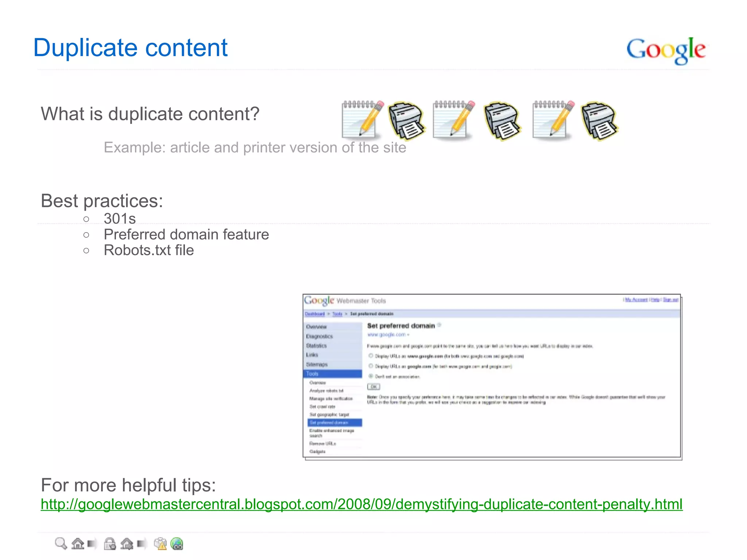This screenshot has height=560, width=747.
Task: Open the www.google.com site dropdown
Action: 388,335
